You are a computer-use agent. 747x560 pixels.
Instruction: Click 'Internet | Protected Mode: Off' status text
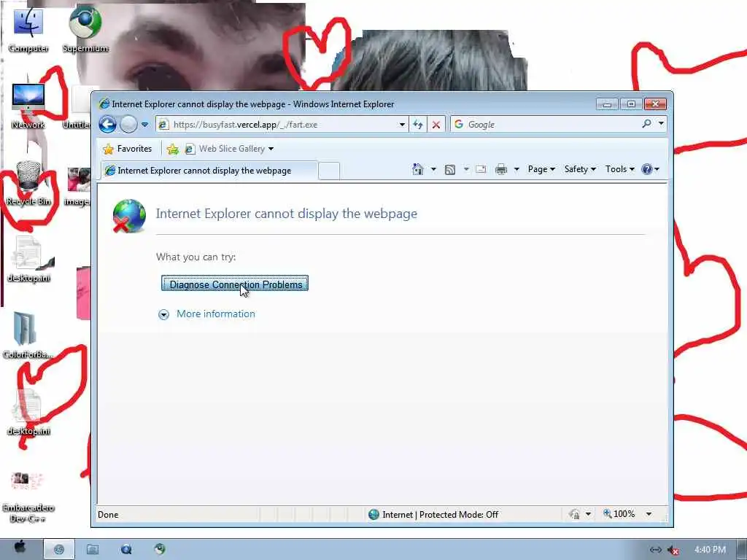(440, 514)
